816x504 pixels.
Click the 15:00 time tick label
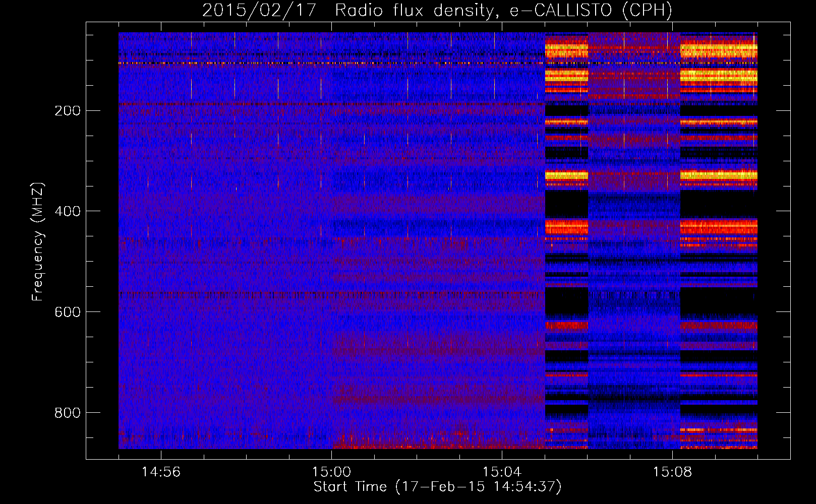point(331,472)
